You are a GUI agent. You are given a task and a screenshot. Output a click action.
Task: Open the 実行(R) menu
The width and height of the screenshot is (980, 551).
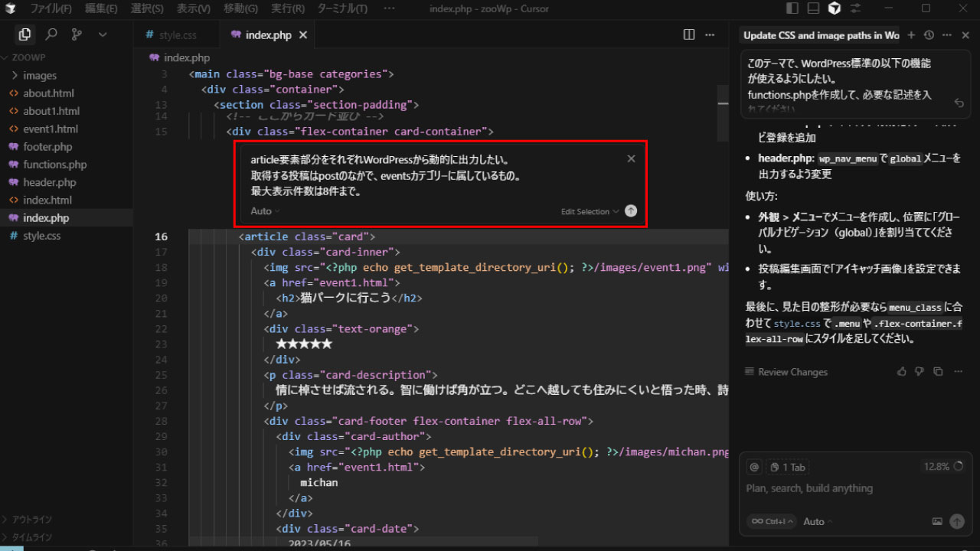click(x=287, y=8)
